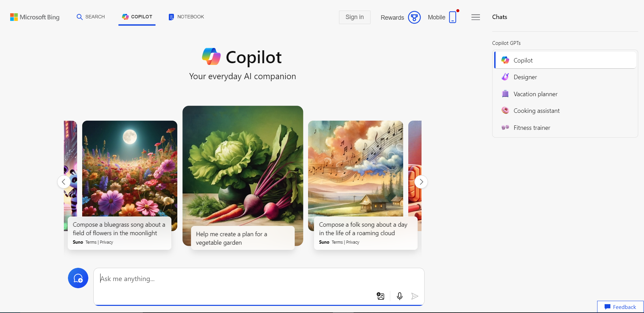The image size is (644, 313).
Task: Click the New topic chat button
Action: [78, 278]
